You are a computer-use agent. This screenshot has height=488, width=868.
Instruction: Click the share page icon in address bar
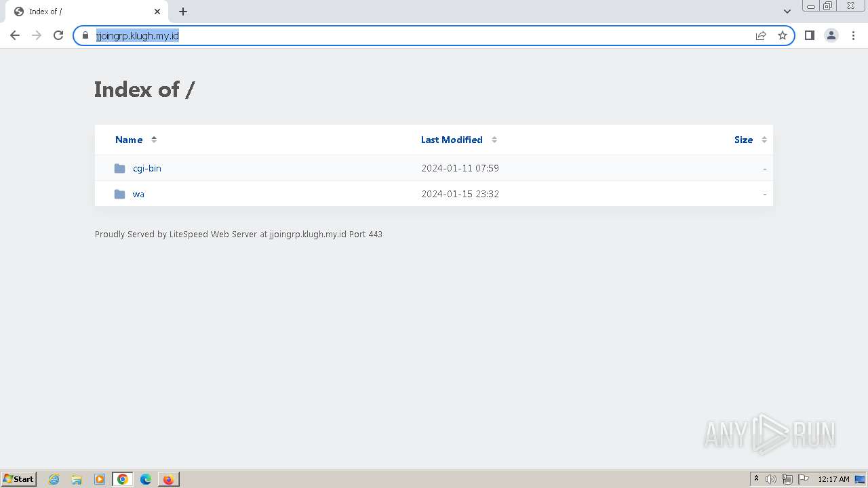click(761, 35)
